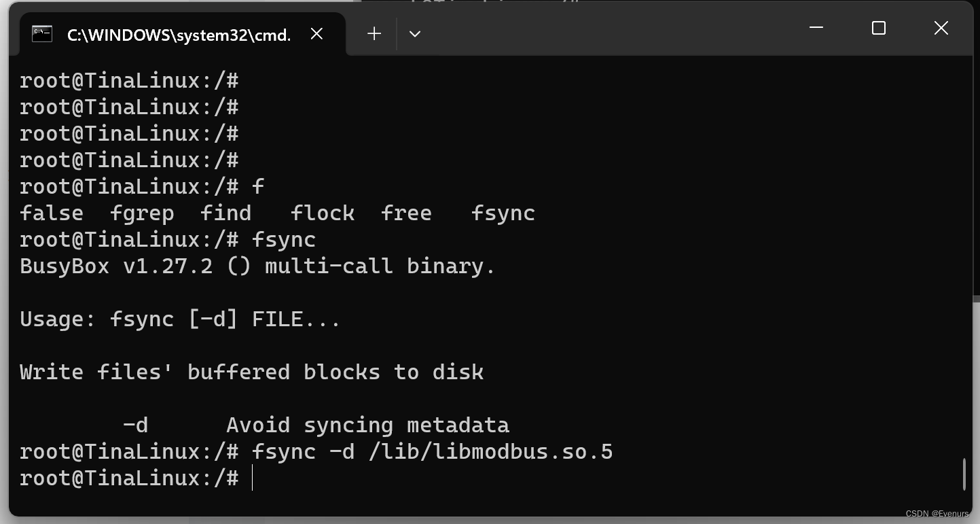Close the cmd.exe tab using its X
The width and height of the screenshot is (980, 524).
pos(316,33)
